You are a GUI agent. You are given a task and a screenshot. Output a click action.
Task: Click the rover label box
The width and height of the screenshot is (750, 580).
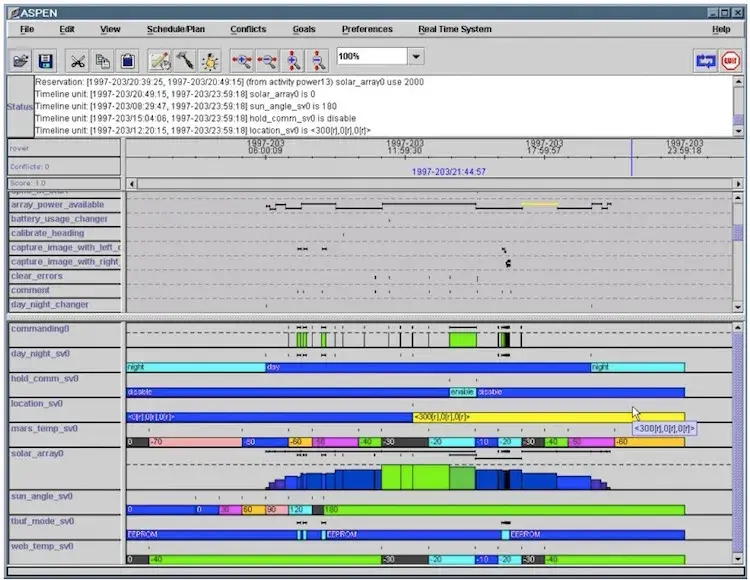coord(64,148)
